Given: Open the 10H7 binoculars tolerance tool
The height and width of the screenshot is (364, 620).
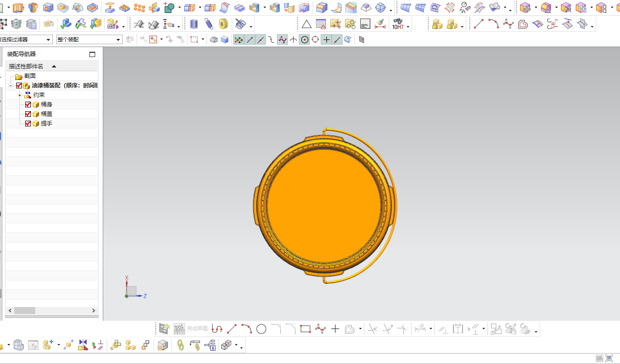Looking at the screenshot, I should click(397, 24).
